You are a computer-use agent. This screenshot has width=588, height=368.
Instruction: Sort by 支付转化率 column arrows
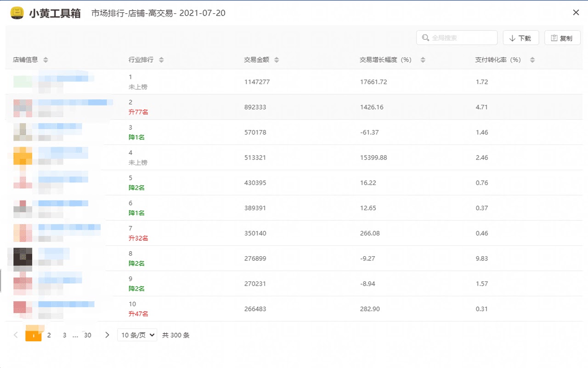pos(532,60)
